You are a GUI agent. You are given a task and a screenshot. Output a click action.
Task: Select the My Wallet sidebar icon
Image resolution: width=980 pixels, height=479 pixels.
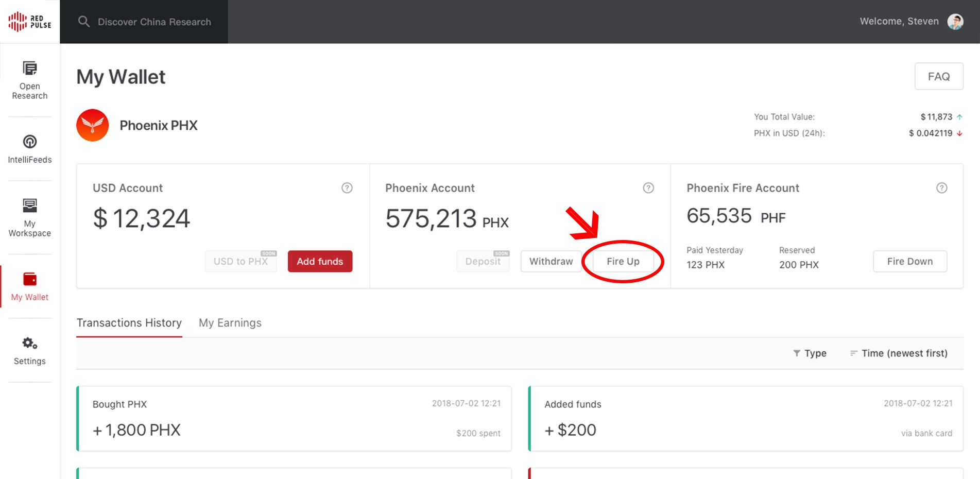[30, 279]
